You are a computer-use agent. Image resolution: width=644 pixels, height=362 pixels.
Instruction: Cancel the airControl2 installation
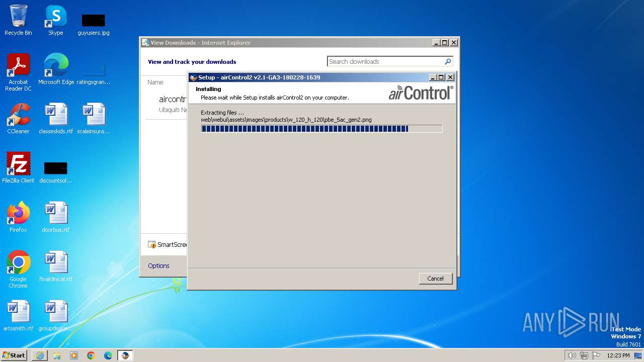pyautogui.click(x=435, y=279)
